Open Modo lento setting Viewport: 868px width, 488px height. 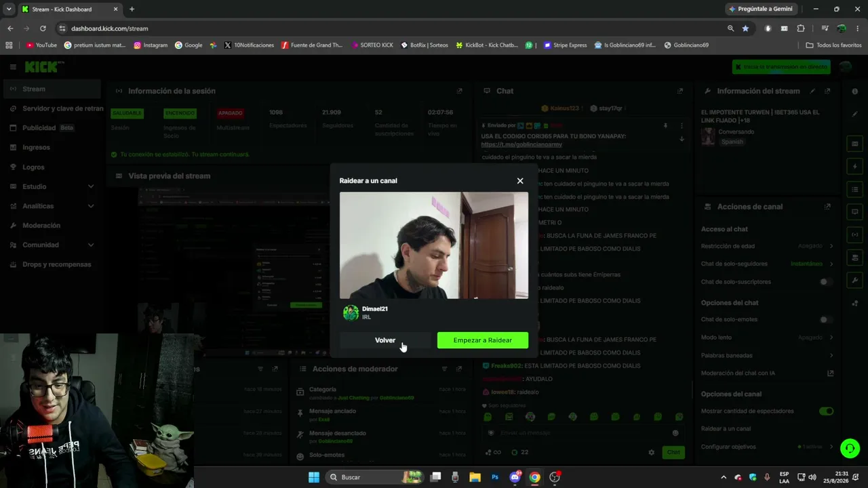point(767,338)
